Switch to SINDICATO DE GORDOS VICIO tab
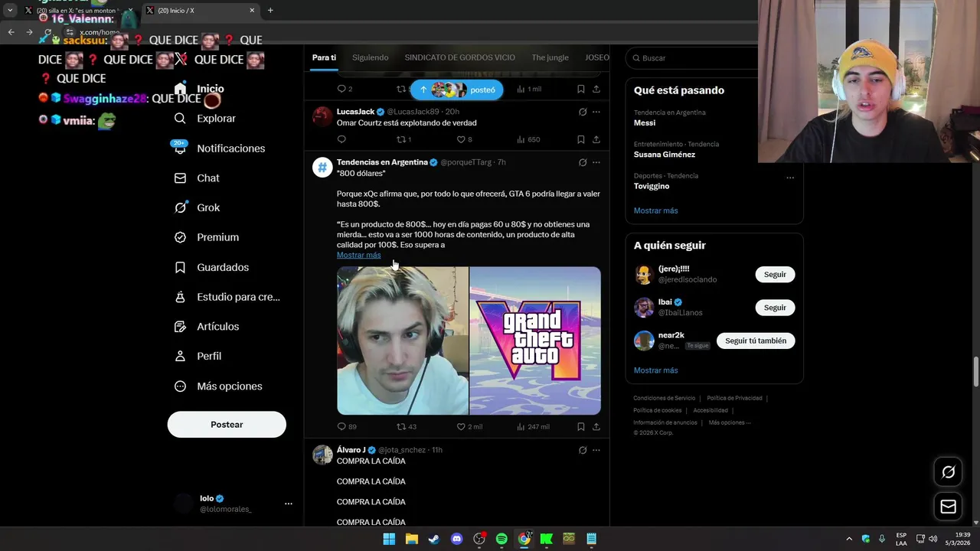 pos(459,57)
